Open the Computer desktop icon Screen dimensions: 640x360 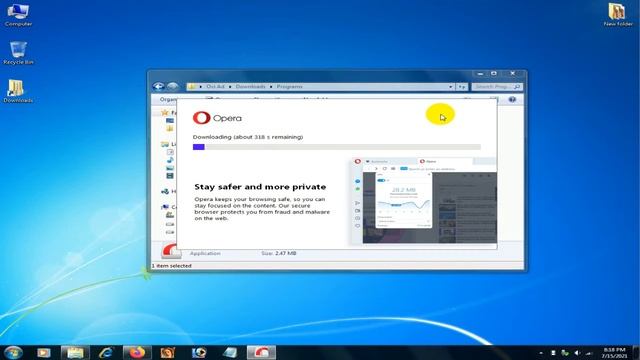coord(18,15)
